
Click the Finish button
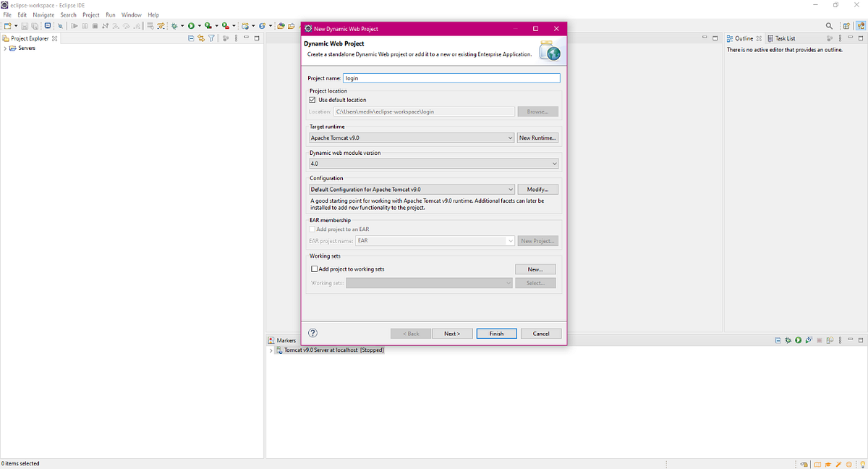(x=496, y=333)
